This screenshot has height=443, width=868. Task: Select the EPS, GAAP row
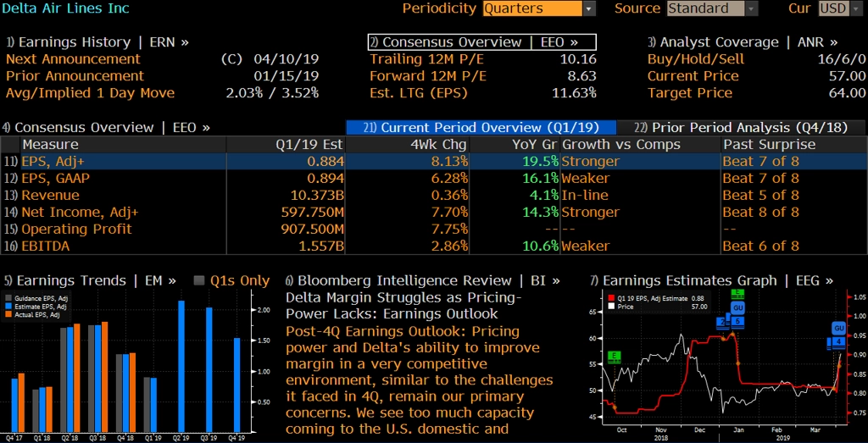point(433,178)
